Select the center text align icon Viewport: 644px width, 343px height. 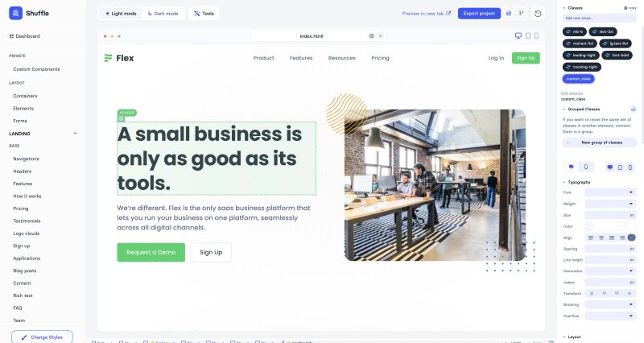[x=601, y=238]
